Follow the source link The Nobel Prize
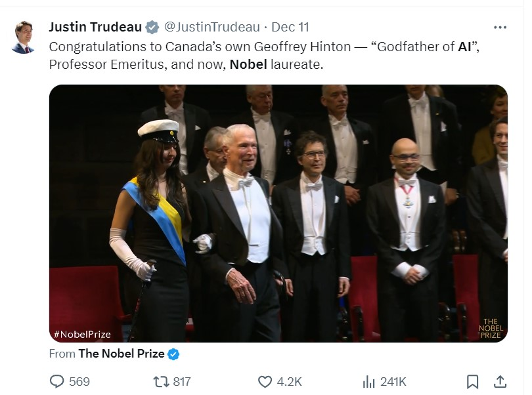The height and width of the screenshot is (395, 532). tap(122, 354)
